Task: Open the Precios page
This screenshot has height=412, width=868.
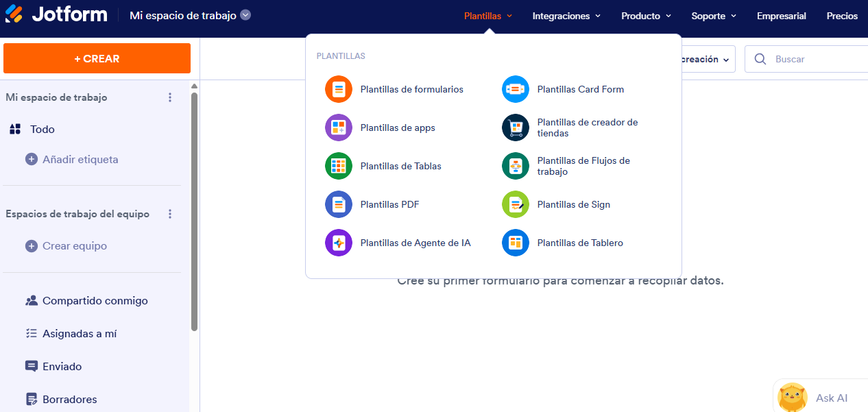Action: [842, 16]
